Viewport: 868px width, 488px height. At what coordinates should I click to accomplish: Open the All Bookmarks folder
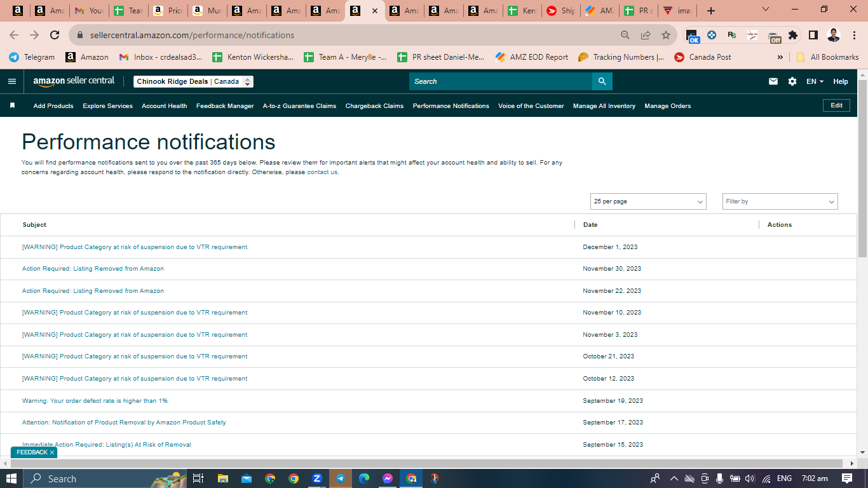tap(827, 57)
